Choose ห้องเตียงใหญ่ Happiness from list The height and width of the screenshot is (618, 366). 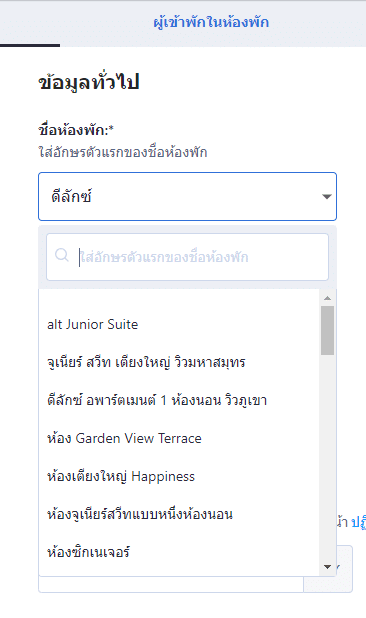(179, 476)
